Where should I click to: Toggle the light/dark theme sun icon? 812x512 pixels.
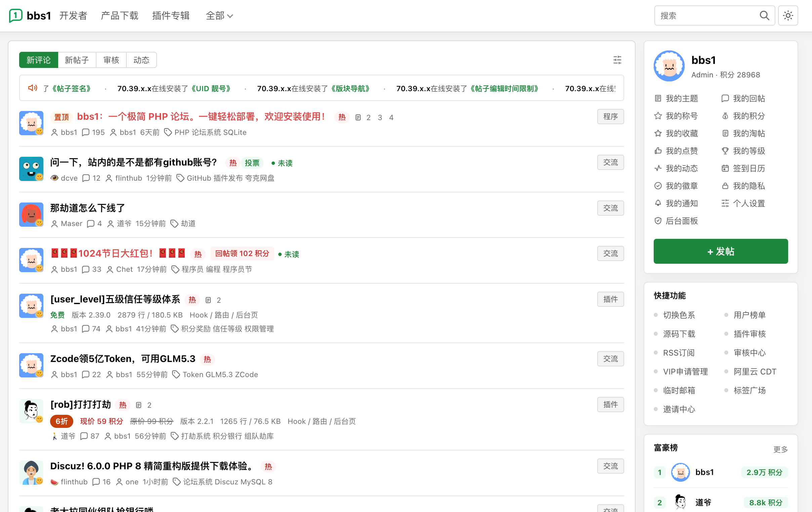tap(788, 15)
